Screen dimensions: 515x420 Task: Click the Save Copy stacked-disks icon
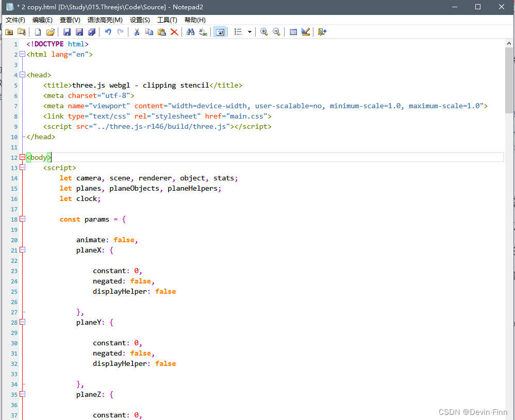click(x=92, y=32)
